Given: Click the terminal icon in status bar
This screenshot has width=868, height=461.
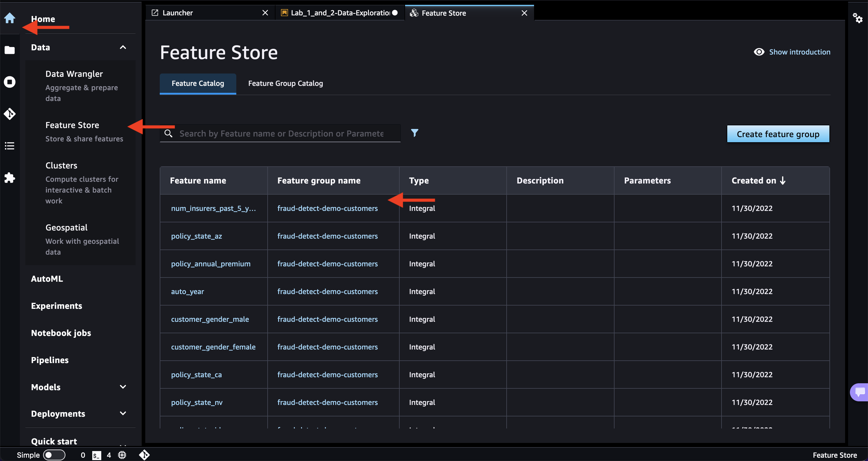Looking at the screenshot, I should pos(96,455).
